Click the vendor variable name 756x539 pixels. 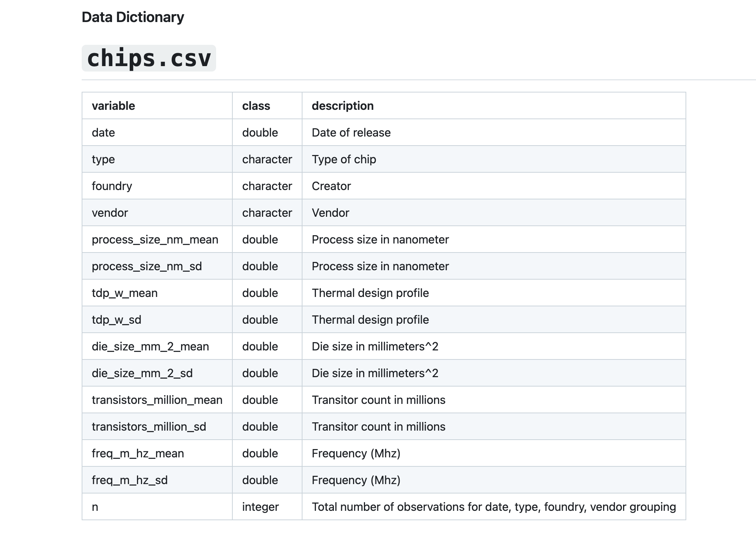110,213
